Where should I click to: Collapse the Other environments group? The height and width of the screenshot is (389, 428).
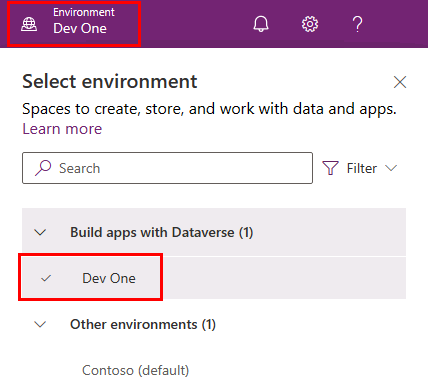40,324
